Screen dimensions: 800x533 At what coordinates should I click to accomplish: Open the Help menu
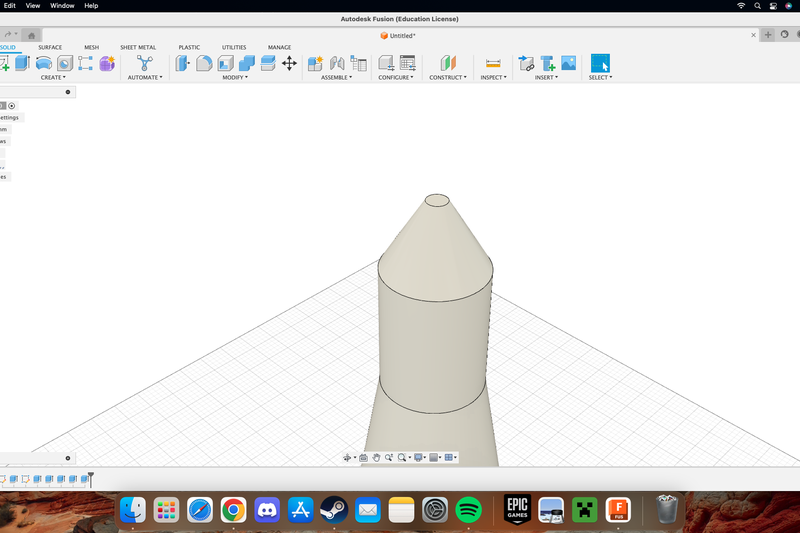click(91, 6)
